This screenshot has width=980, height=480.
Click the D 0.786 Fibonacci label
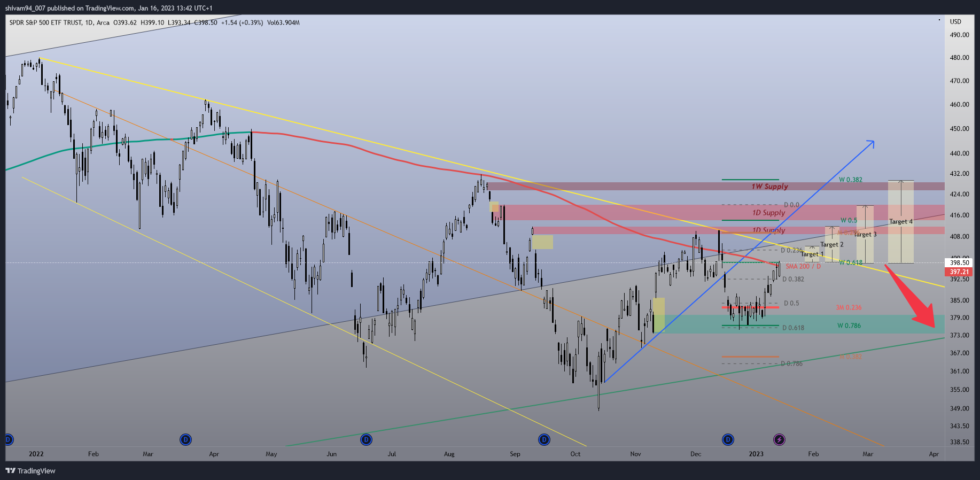point(791,363)
